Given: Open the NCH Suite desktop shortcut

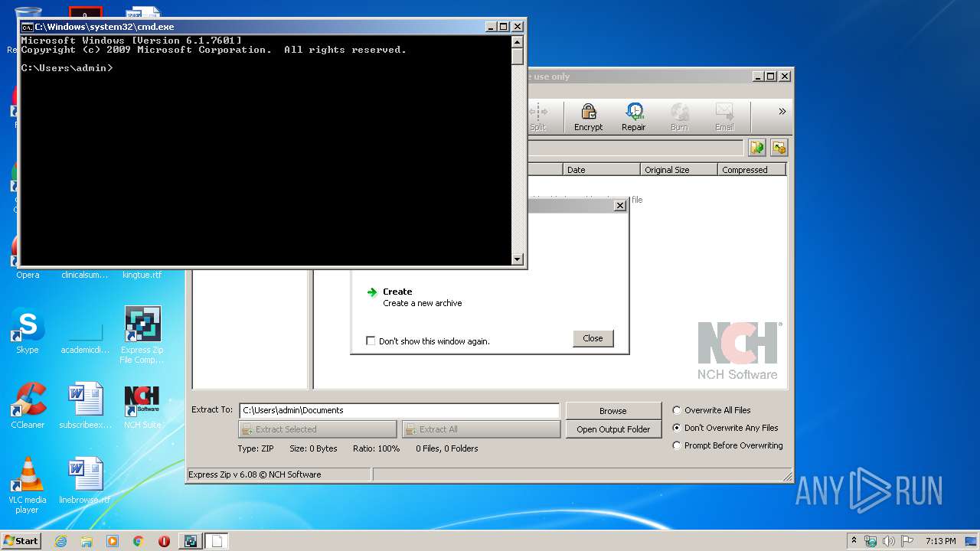Looking at the screenshot, I should [x=142, y=406].
